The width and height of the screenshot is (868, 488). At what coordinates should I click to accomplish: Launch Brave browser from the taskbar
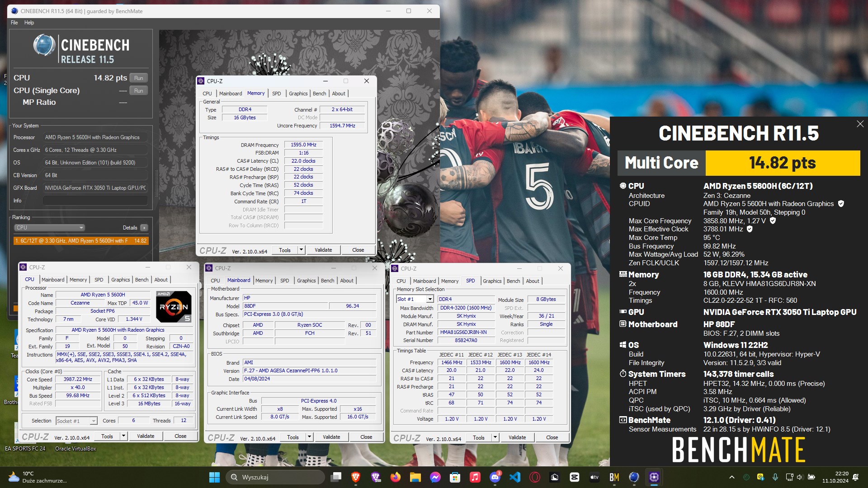coord(356,477)
